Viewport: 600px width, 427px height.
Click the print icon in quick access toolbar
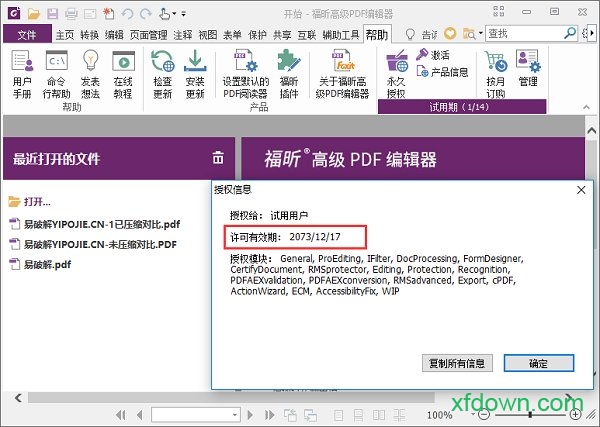(71, 14)
